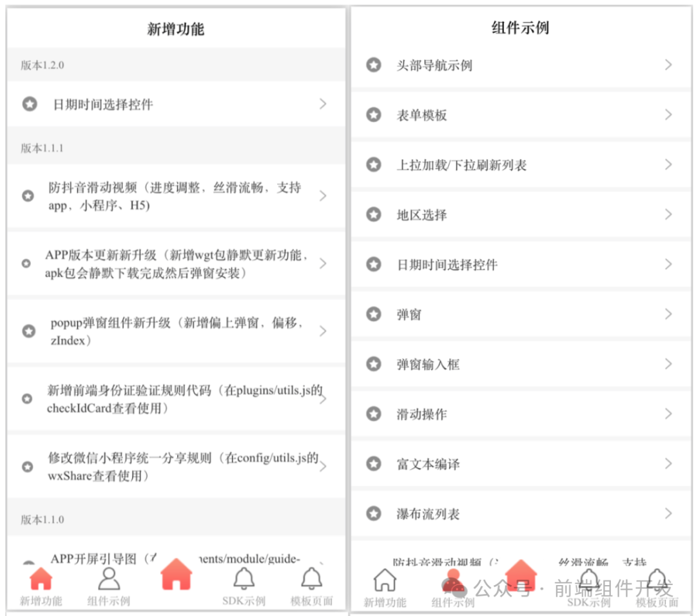Click star icon beside 表单模板
The height and width of the screenshot is (616, 696).
374,115
